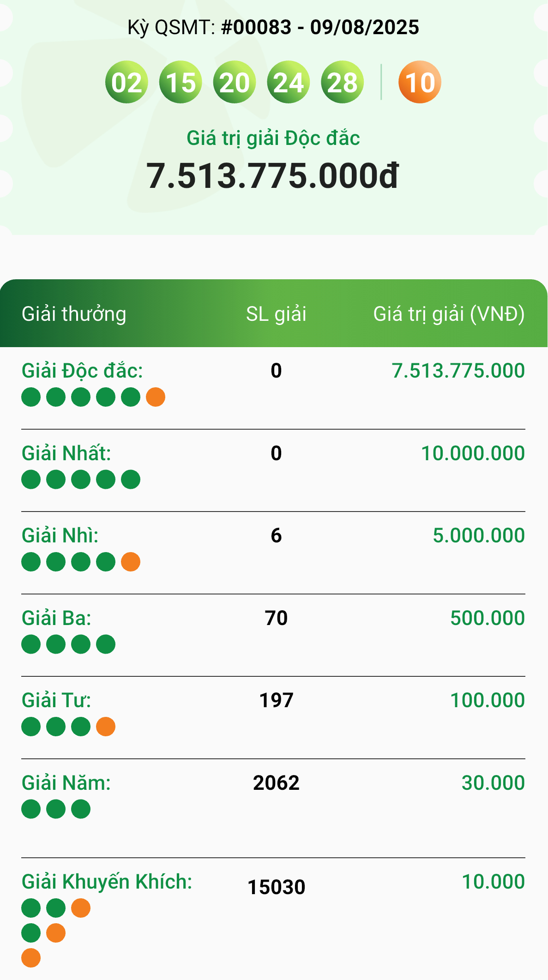This screenshot has height=980, width=548.
Task: Click the Giải Năm winner count 2062
Action: coord(276,783)
